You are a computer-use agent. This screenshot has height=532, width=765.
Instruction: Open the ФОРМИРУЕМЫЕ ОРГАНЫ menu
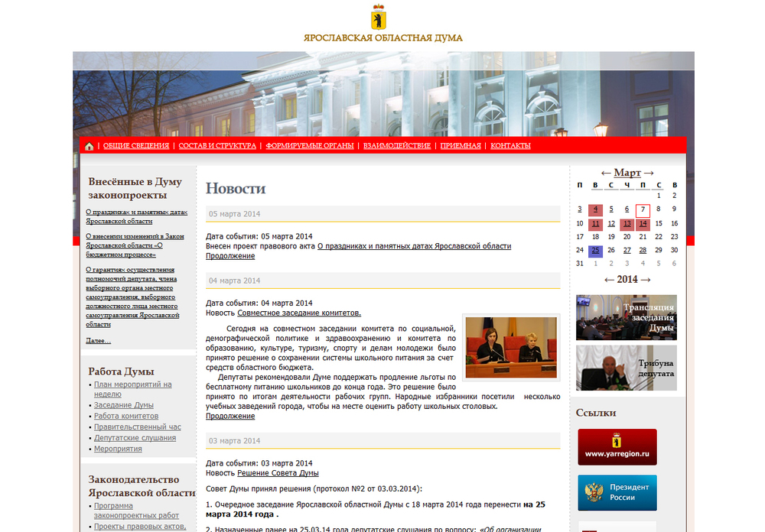click(x=310, y=146)
